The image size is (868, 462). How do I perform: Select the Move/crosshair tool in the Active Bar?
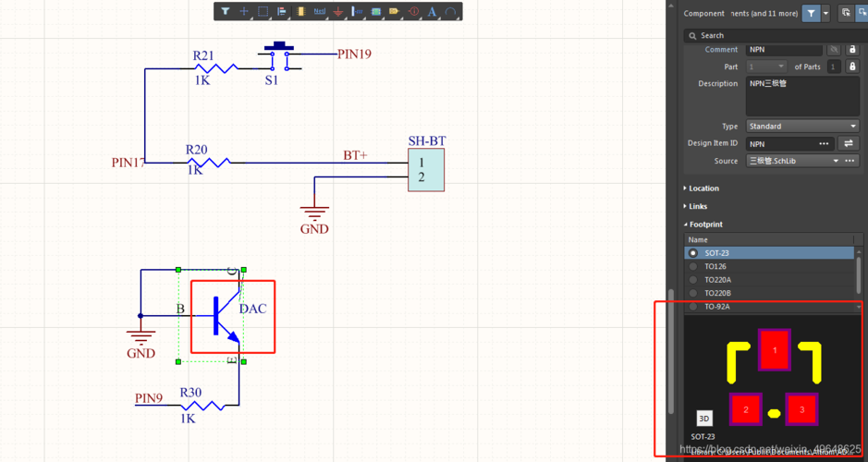point(243,11)
